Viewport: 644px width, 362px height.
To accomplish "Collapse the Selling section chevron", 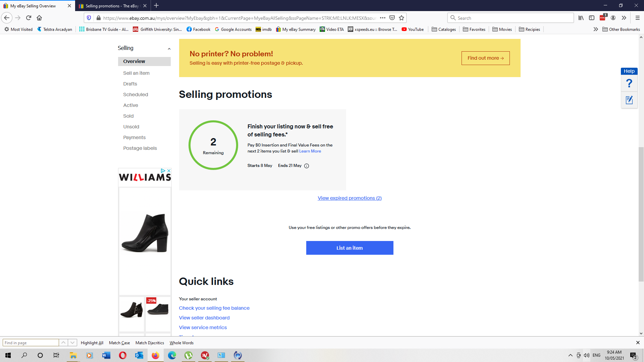I will [169, 49].
